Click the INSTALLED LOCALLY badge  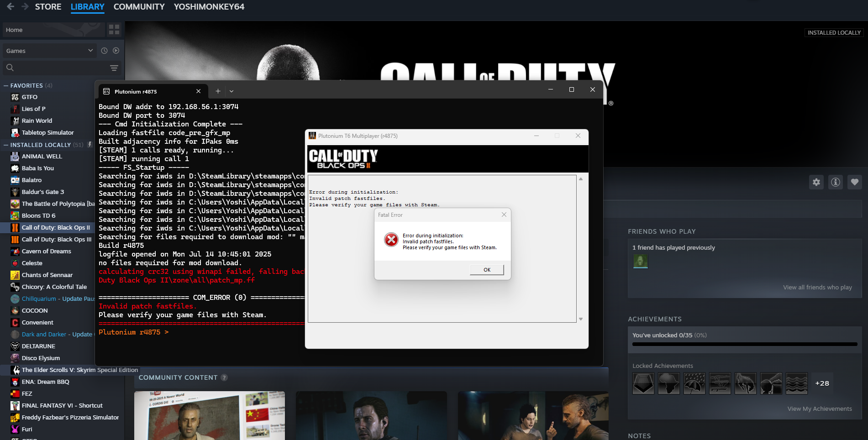(x=834, y=32)
